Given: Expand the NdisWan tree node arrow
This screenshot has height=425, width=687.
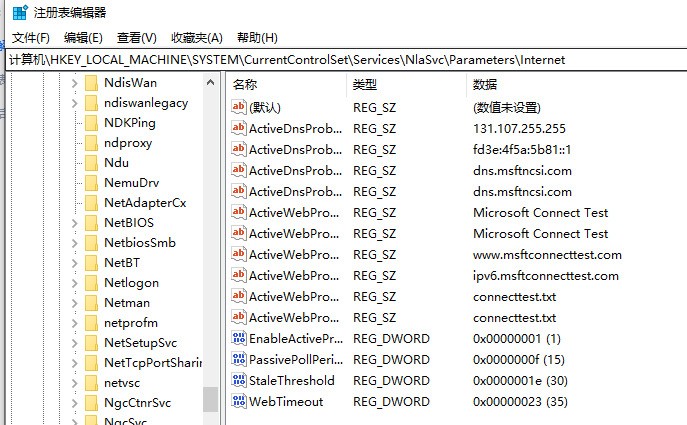Looking at the screenshot, I should click(74, 83).
